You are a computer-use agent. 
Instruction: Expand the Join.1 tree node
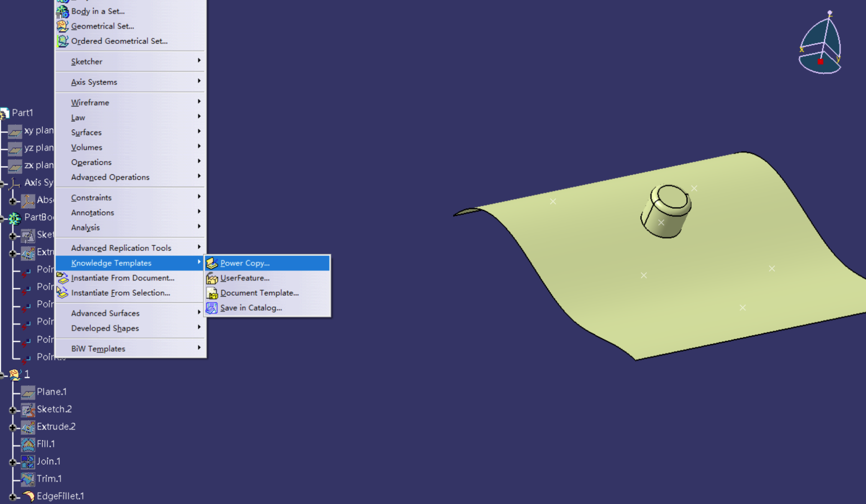point(13,462)
